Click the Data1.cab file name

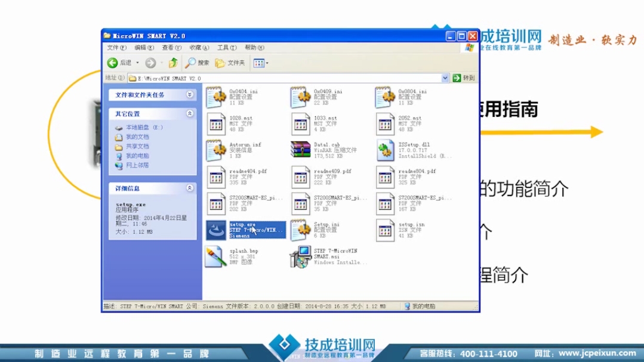tap(327, 145)
